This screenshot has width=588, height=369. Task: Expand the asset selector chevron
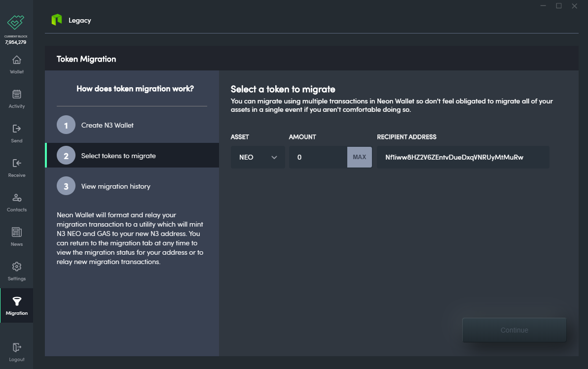tap(275, 157)
